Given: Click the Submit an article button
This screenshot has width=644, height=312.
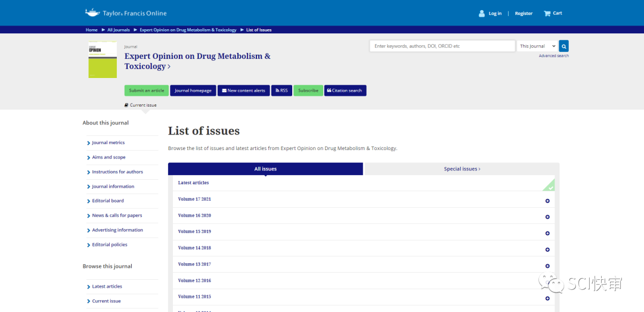Looking at the screenshot, I should click(x=147, y=91).
